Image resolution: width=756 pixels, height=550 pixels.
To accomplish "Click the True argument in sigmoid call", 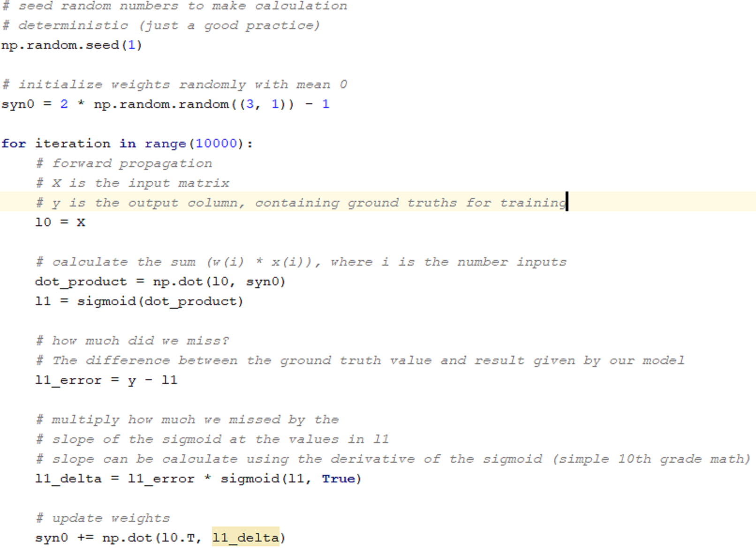I will click(x=339, y=479).
